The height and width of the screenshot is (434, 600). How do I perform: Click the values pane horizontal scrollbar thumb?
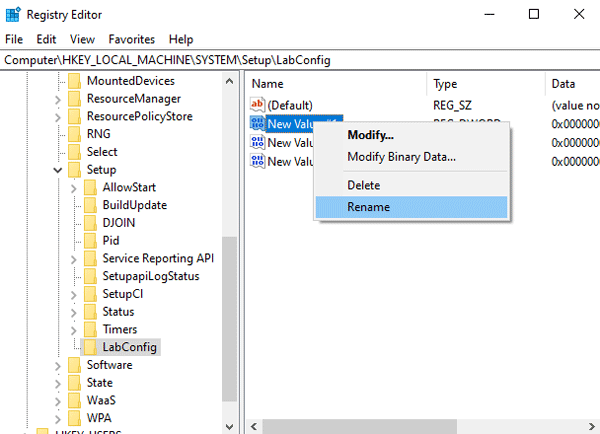coord(360,426)
